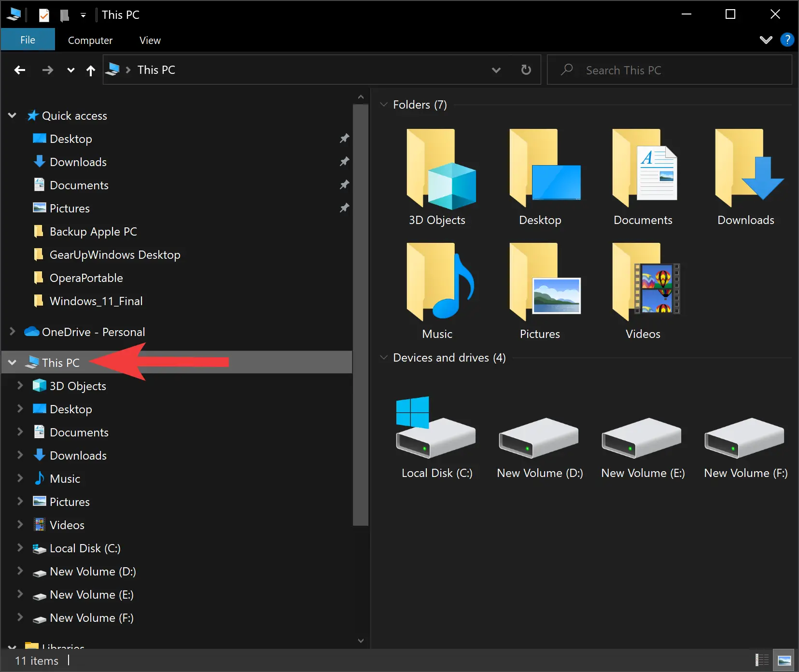Navigate up one level with the Up arrow
The image size is (799, 672).
[x=91, y=70]
